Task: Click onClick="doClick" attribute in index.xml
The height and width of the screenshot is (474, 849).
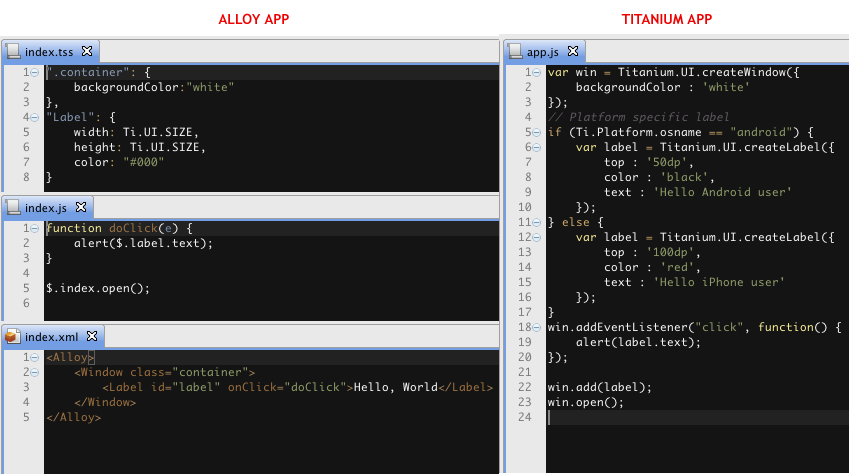Action: tap(290, 387)
